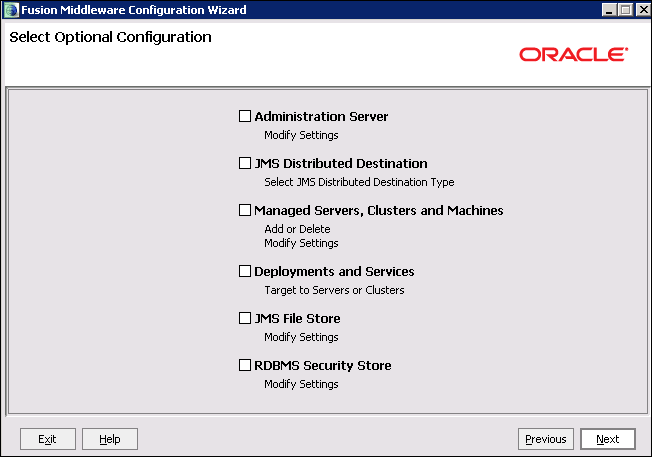Click 'Modify Settings' under RDBMS Security Store
Image resolution: width=652 pixels, height=457 pixels.
click(301, 384)
